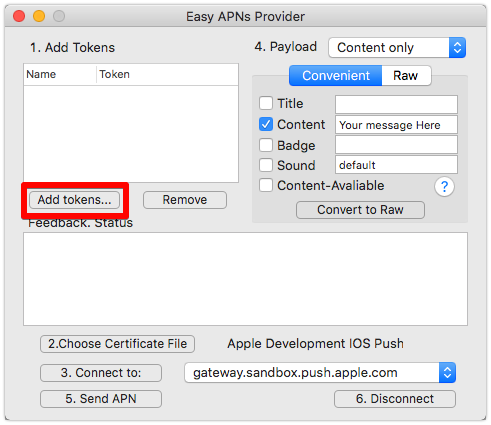Switch to the Raw payload tab
Image resolution: width=491 pixels, height=425 pixels.
pyautogui.click(x=406, y=76)
